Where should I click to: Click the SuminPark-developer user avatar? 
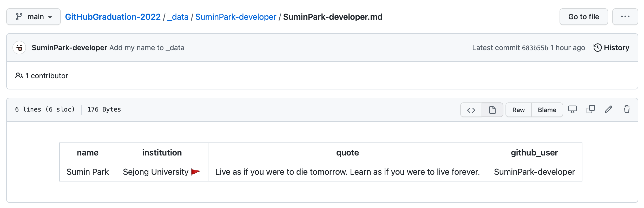(19, 48)
